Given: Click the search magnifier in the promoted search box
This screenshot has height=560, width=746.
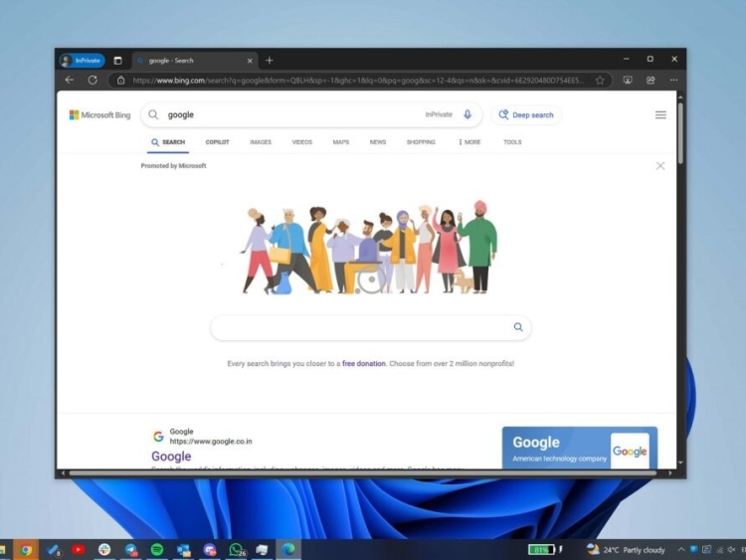Looking at the screenshot, I should [x=518, y=327].
